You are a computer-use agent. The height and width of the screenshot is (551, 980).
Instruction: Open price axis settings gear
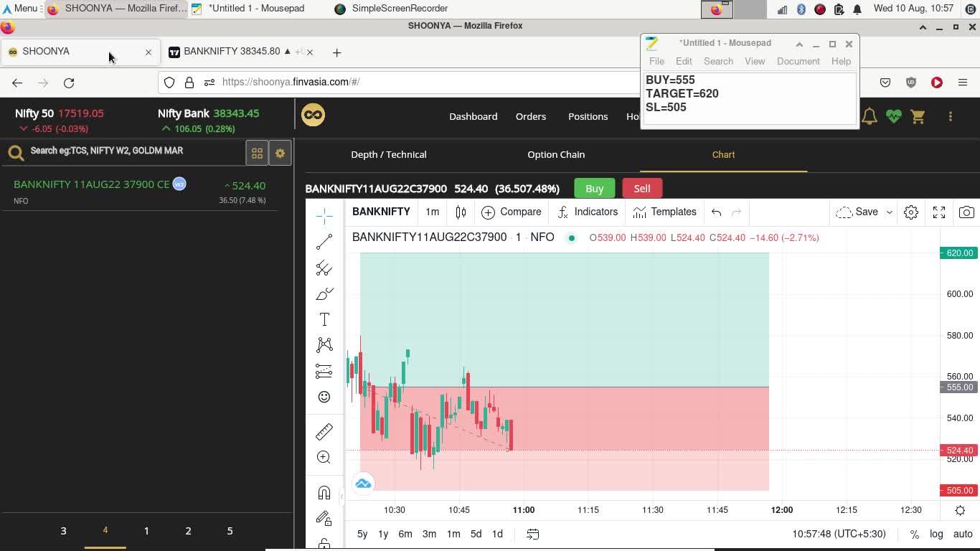point(960,510)
